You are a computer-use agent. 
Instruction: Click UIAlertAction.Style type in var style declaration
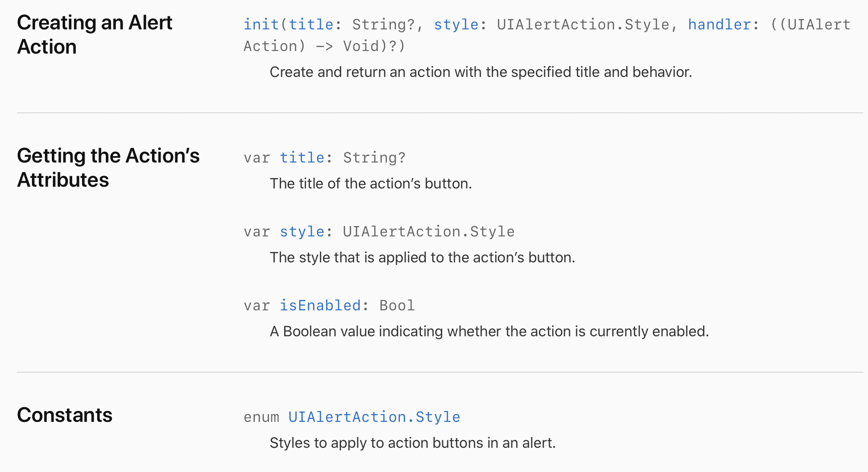(428, 232)
